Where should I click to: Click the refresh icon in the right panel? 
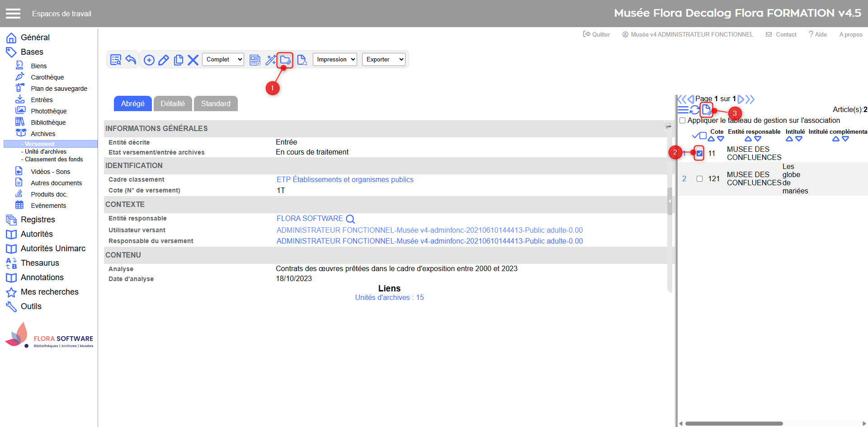coord(694,110)
